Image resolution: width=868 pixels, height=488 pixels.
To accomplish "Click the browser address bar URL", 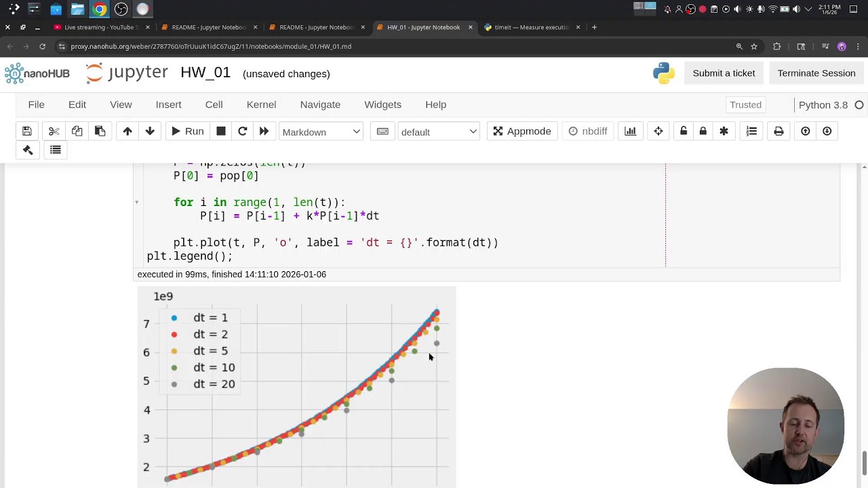I will 211,46.
